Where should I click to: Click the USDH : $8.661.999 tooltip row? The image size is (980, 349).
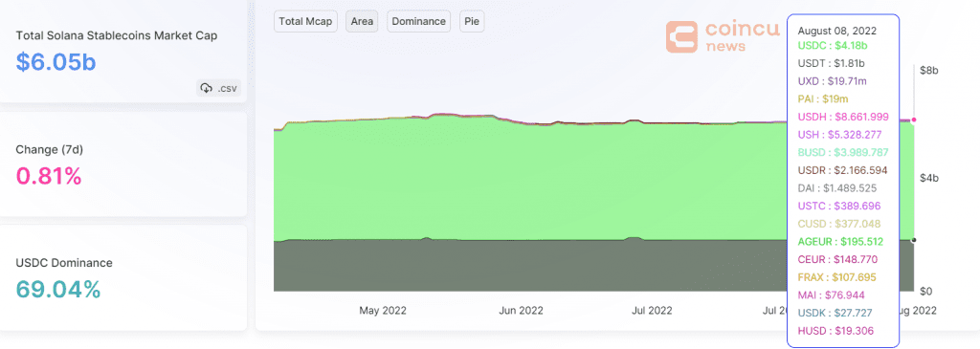pyautogui.click(x=843, y=116)
